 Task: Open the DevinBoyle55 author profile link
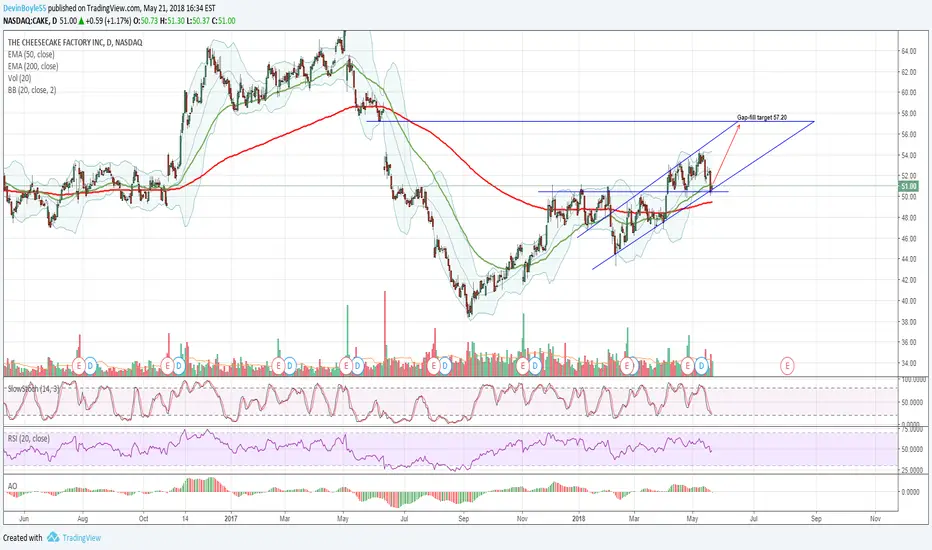tap(24, 8)
